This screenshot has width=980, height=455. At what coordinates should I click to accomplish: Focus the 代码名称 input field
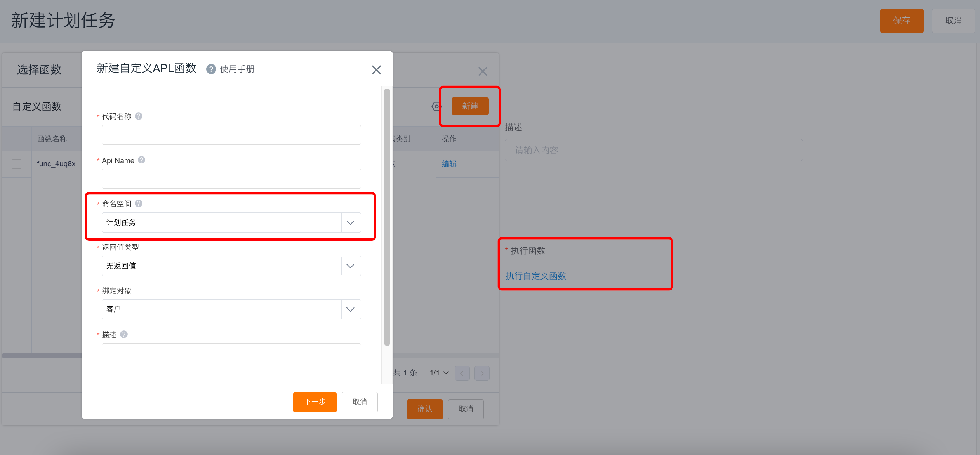coord(231,135)
